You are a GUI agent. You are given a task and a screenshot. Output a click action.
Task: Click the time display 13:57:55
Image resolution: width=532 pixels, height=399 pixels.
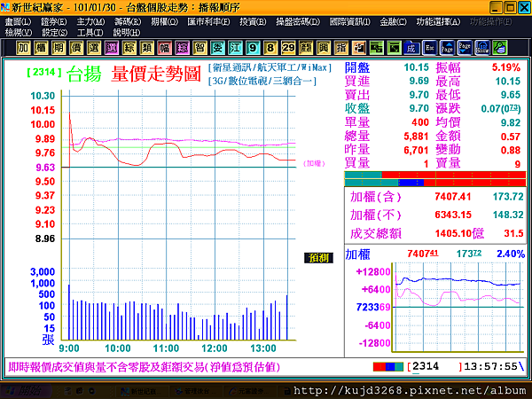point(490,366)
